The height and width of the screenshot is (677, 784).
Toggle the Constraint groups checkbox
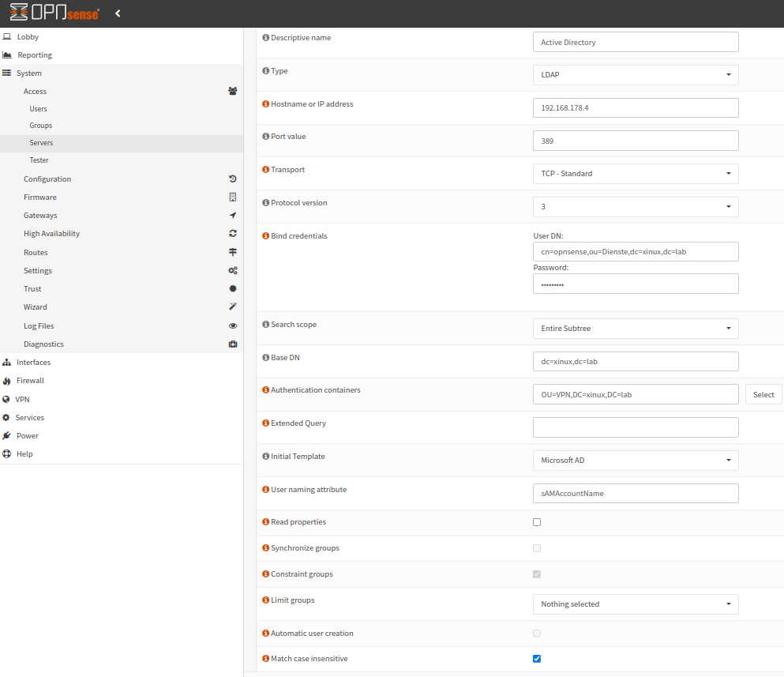click(537, 574)
